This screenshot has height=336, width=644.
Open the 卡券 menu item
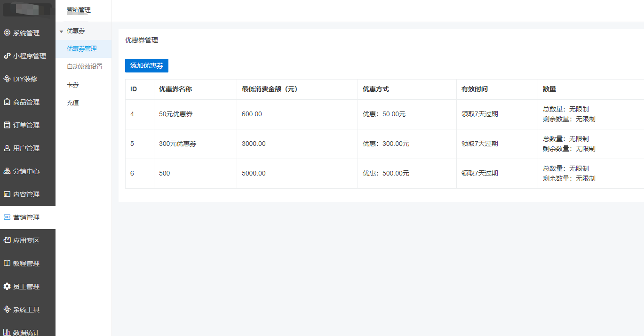click(73, 85)
